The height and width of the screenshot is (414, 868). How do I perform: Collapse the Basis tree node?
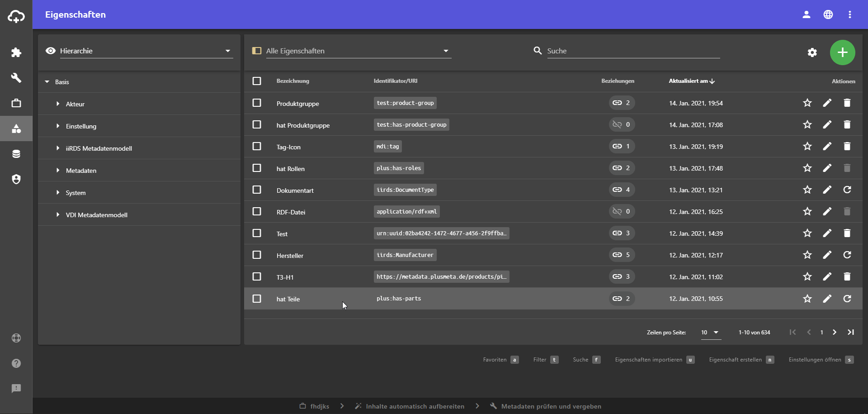[x=47, y=82]
